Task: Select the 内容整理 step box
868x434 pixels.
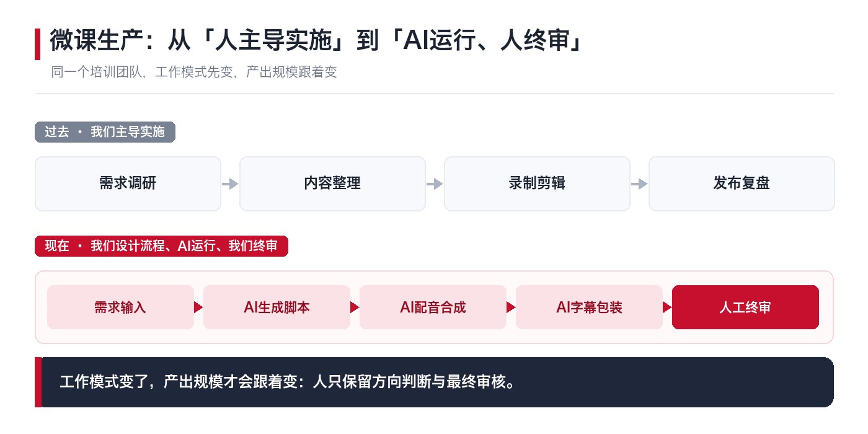Action: [x=332, y=184]
